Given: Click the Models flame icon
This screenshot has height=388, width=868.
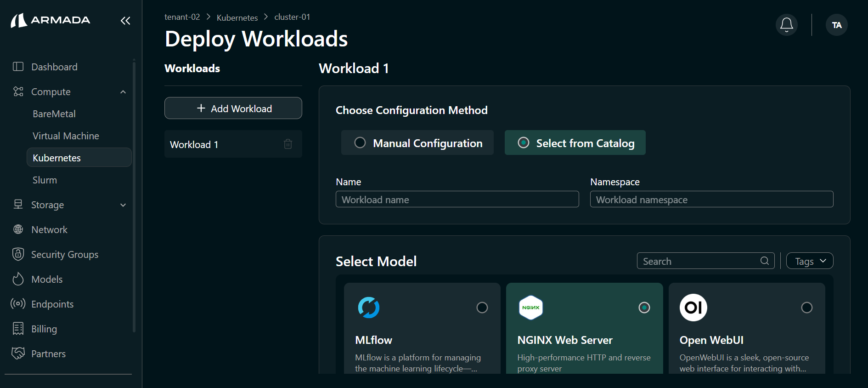Looking at the screenshot, I should (18, 279).
